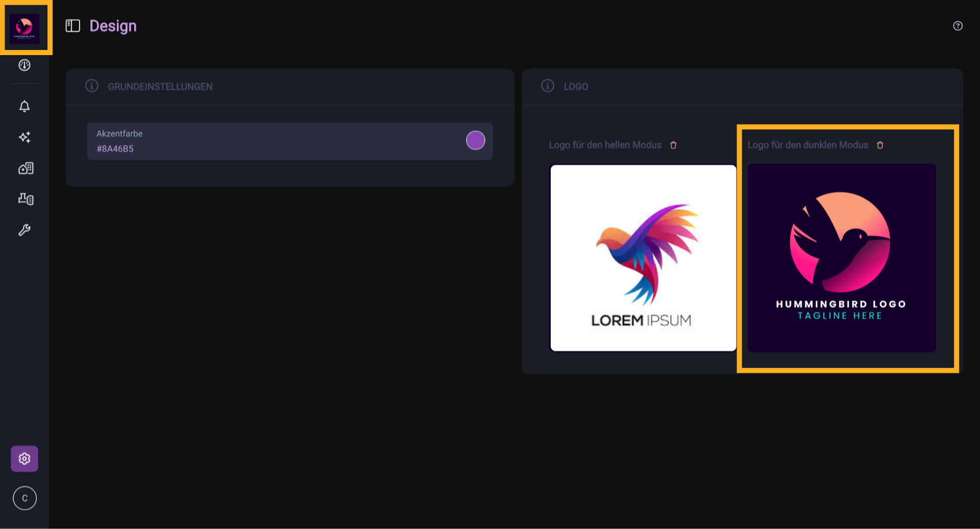Viewport: 980px width, 529px height.
Task: Open the wrench tools icon
Action: [x=24, y=230]
